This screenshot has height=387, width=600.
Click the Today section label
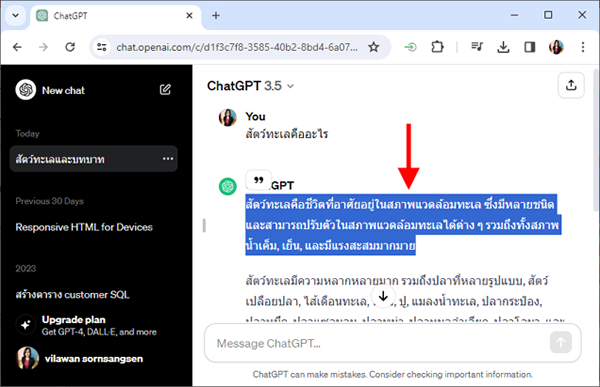pyautogui.click(x=28, y=133)
